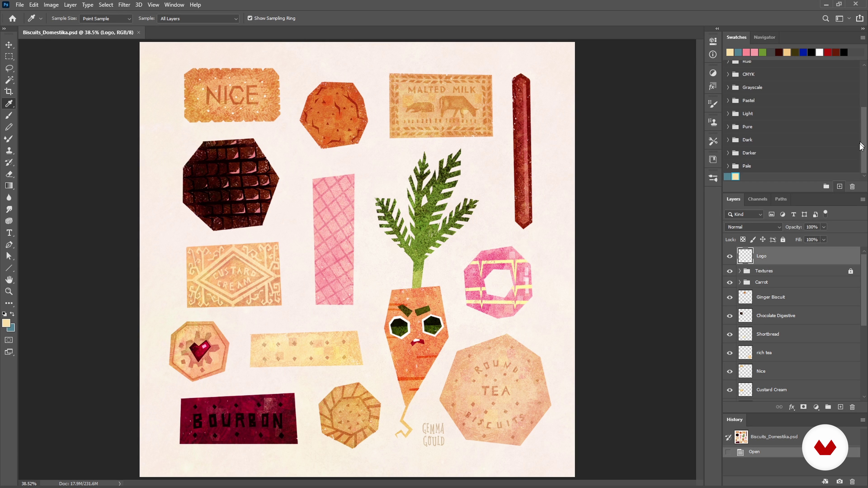This screenshot has width=868, height=488.
Task: Open the Sample All Layers dropdown
Action: (x=198, y=19)
